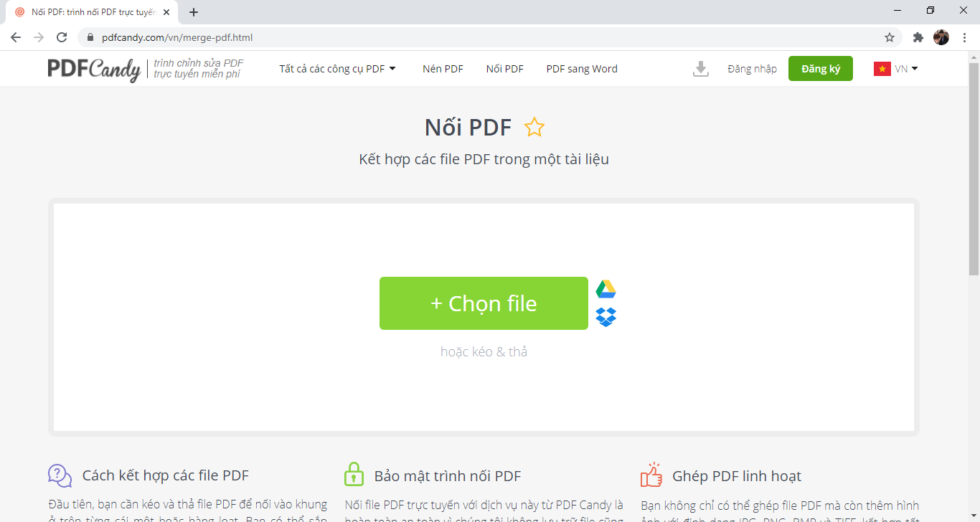Go back to the previous page
This screenshot has width=980, height=522.
16,37
